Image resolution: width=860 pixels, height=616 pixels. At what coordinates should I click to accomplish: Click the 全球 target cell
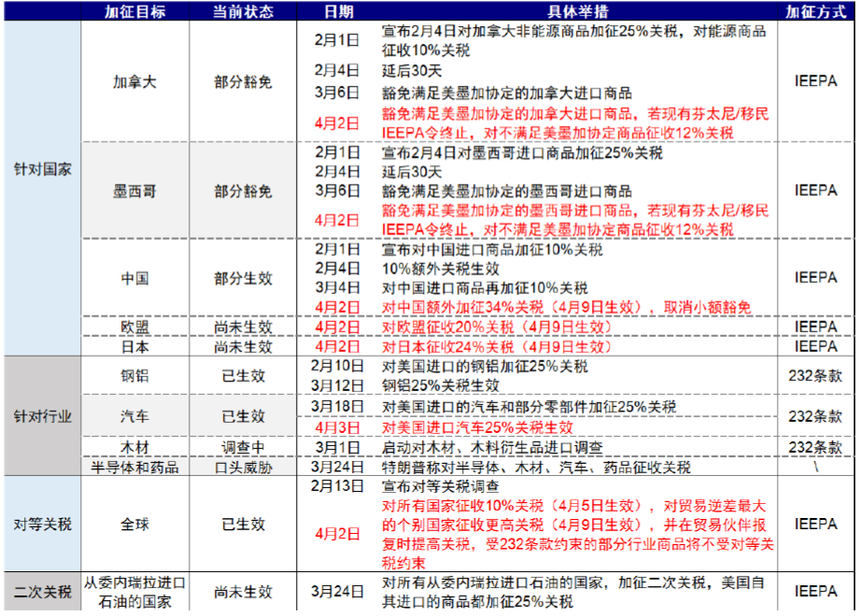[x=134, y=525]
